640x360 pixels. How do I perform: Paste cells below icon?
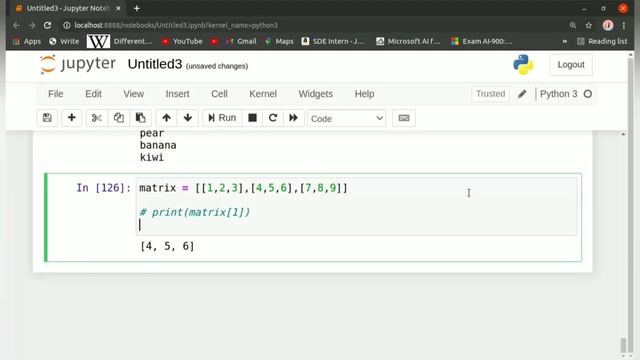(141, 118)
